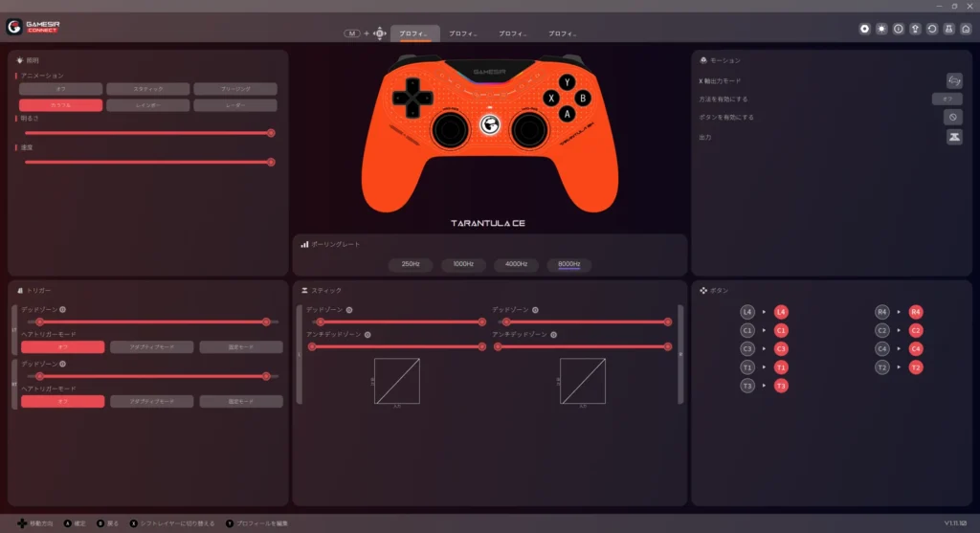Viewport: 980px width, 533px height.
Task: Set lighting animation to ブリージング
Action: [235, 89]
